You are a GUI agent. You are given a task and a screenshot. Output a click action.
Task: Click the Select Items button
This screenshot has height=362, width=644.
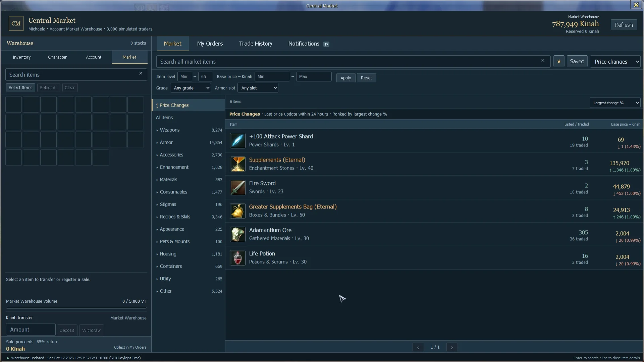click(x=20, y=87)
